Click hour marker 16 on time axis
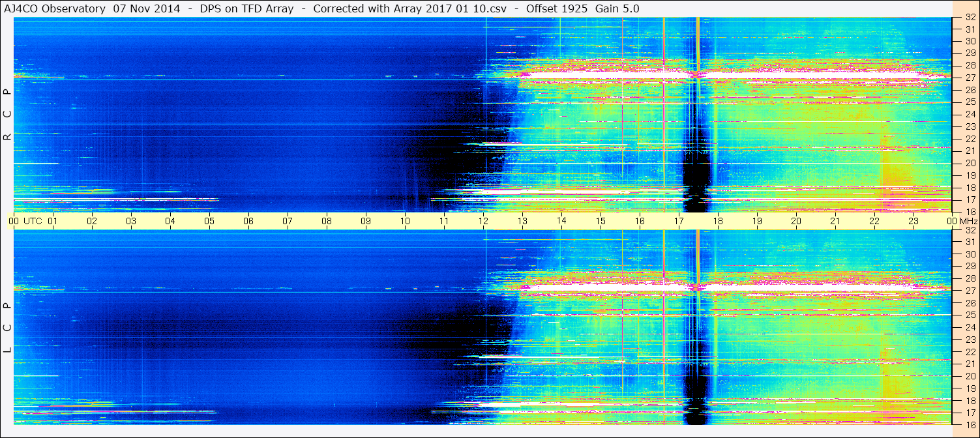980x438 pixels. point(640,221)
